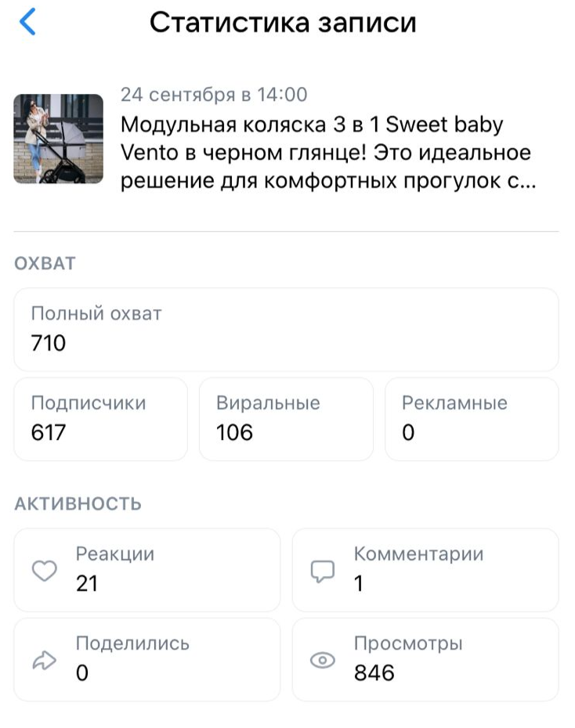Click the eye views icon

(323, 661)
